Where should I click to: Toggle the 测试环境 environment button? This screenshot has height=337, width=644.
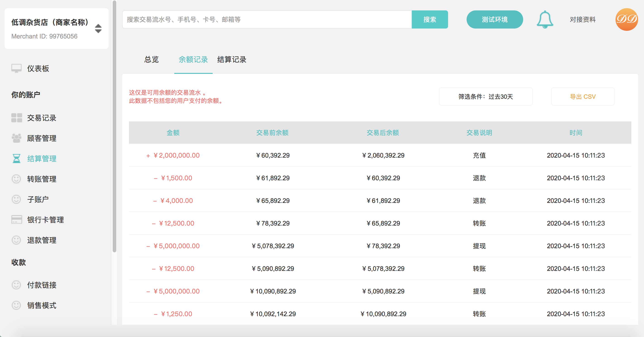point(494,19)
